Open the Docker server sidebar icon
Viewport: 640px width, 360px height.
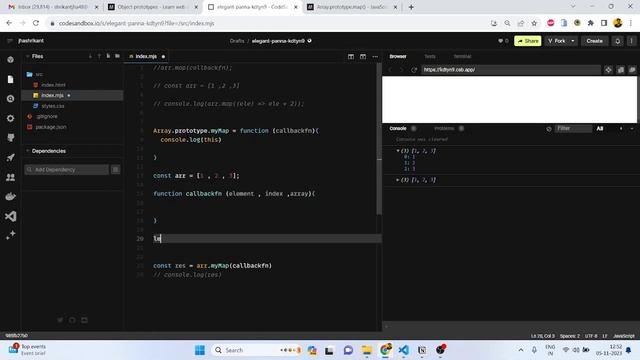coord(11,196)
